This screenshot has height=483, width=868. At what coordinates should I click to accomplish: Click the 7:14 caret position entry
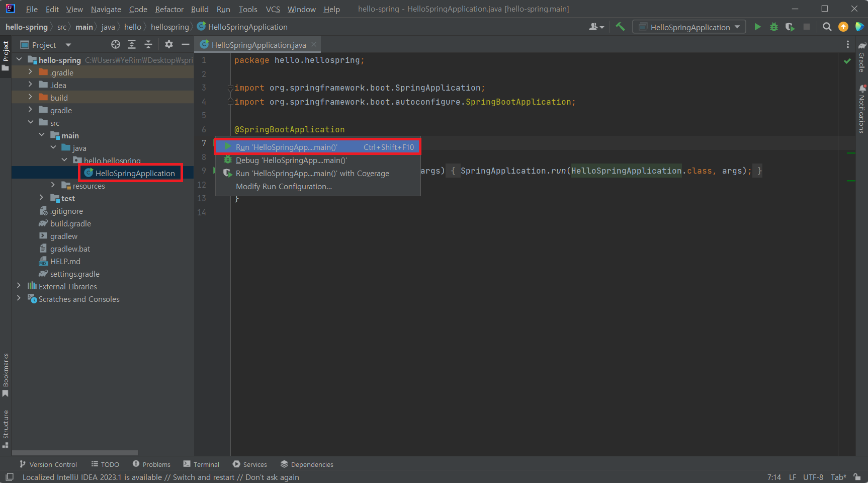pyautogui.click(x=774, y=477)
